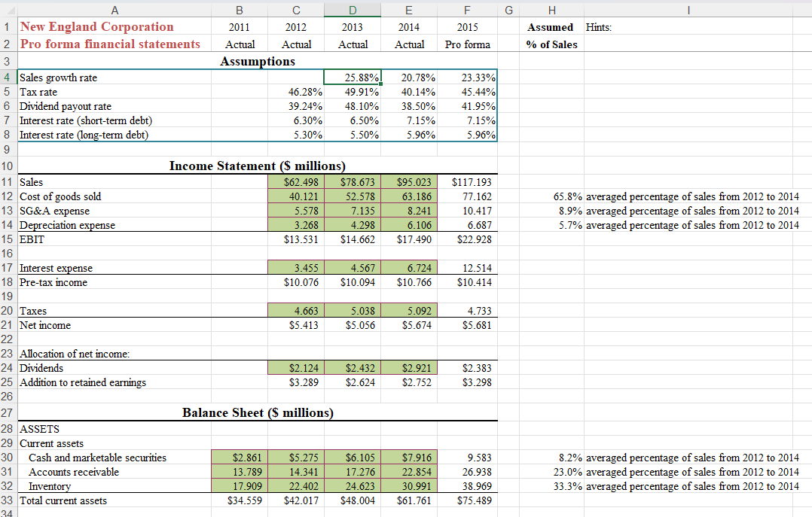Select the Inventory value 30.991 cell

click(x=409, y=485)
